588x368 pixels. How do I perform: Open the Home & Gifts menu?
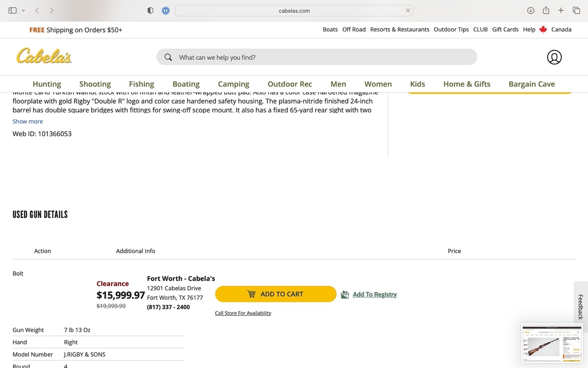click(x=467, y=84)
